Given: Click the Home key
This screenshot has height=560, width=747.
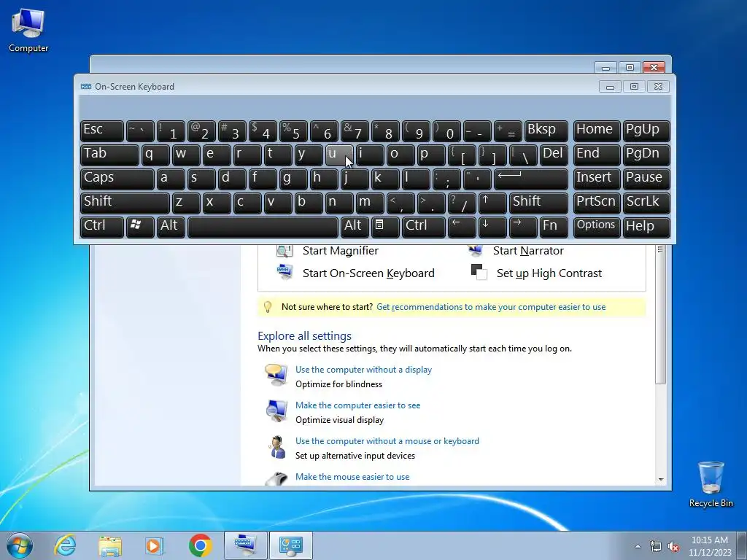Looking at the screenshot, I should pyautogui.click(x=597, y=131).
